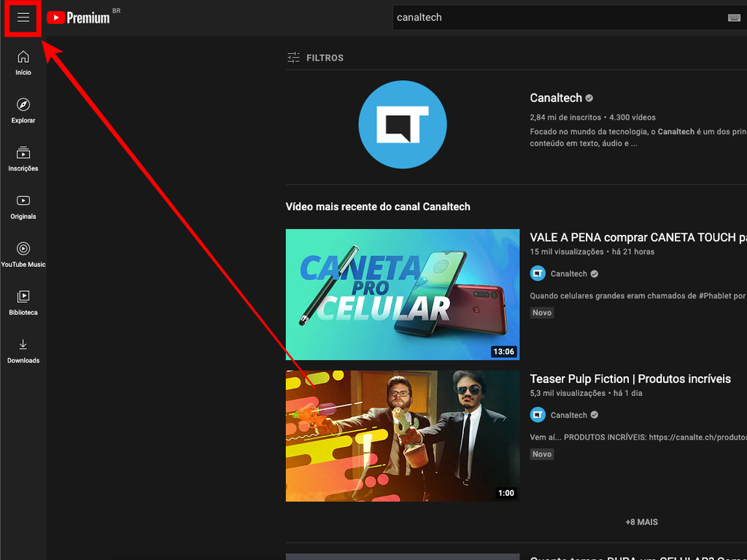Open Biblioteca in the sidebar

(23, 303)
